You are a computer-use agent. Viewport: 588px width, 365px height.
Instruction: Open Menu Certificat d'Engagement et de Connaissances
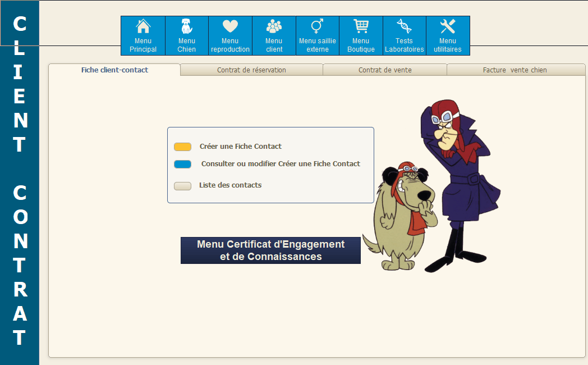point(270,250)
